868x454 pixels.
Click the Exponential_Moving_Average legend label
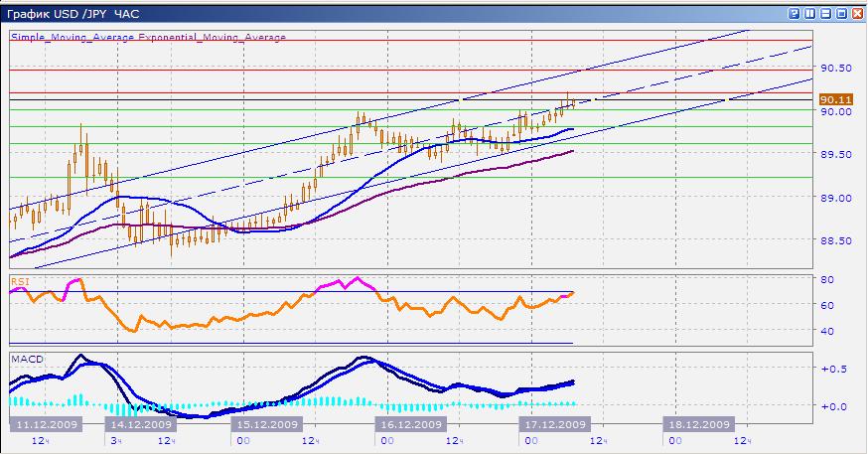click(210, 37)
